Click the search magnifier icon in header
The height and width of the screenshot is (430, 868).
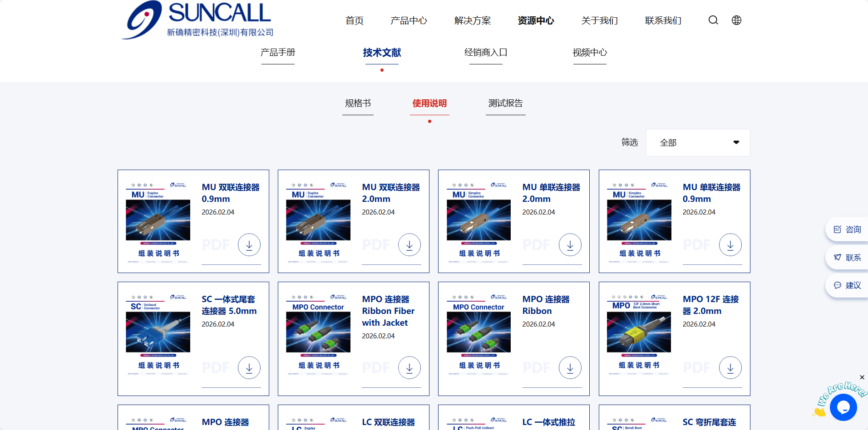pyautogui.click(x=713, y=20)
